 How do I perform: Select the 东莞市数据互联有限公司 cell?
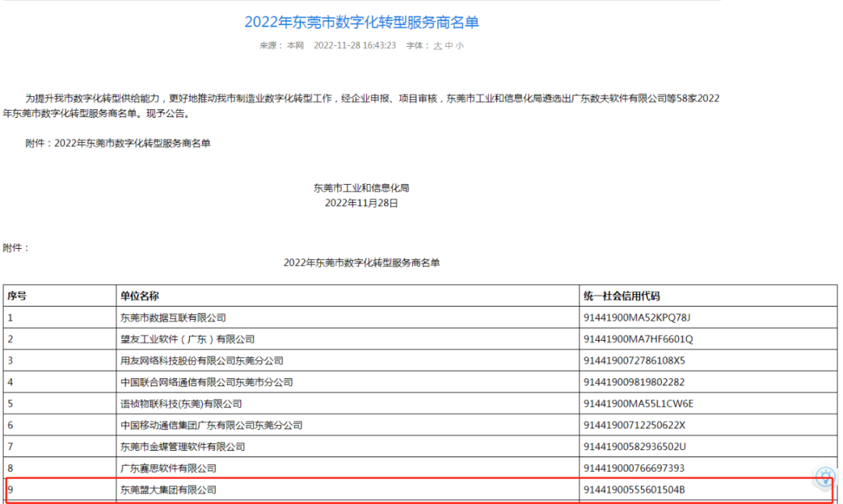(173, 318)
